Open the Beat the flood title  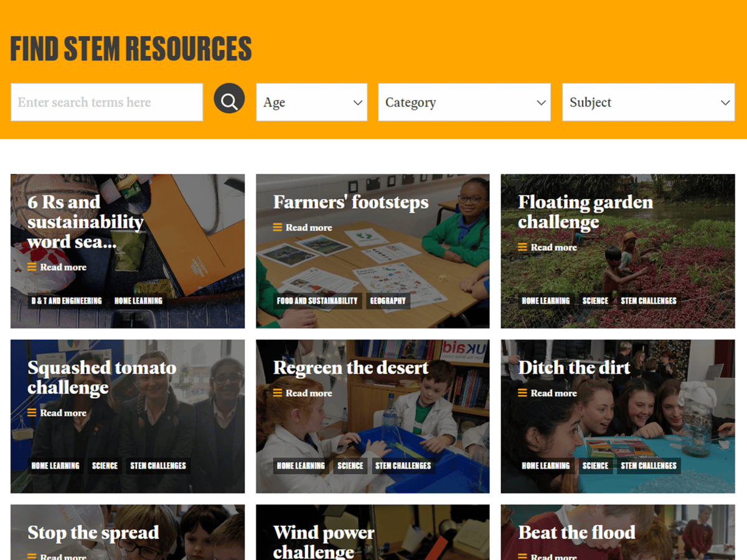pos(576,533)
